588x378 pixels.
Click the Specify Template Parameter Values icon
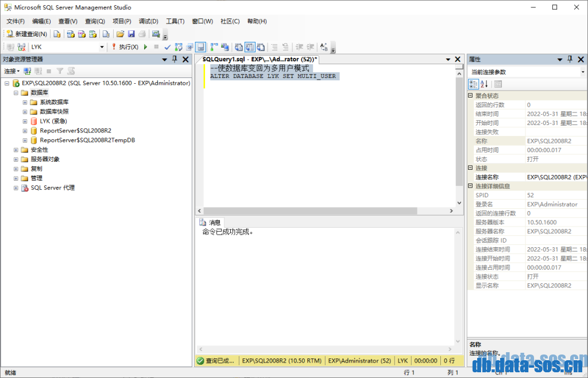324,47
